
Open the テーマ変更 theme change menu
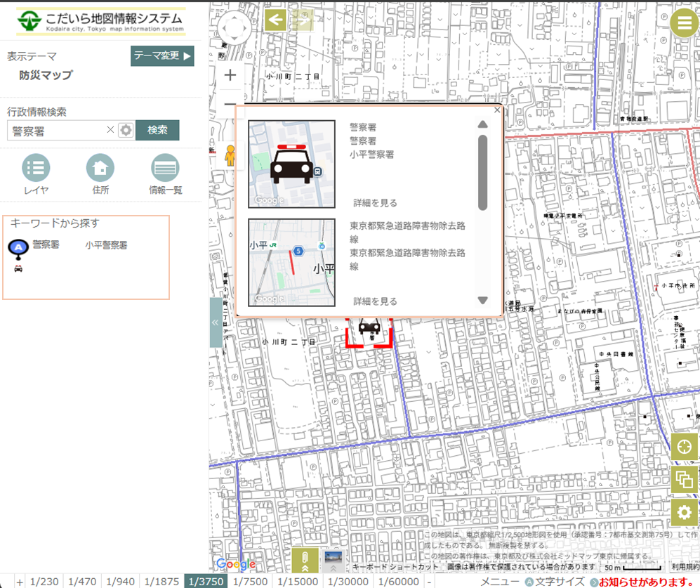tap(162, 56)
